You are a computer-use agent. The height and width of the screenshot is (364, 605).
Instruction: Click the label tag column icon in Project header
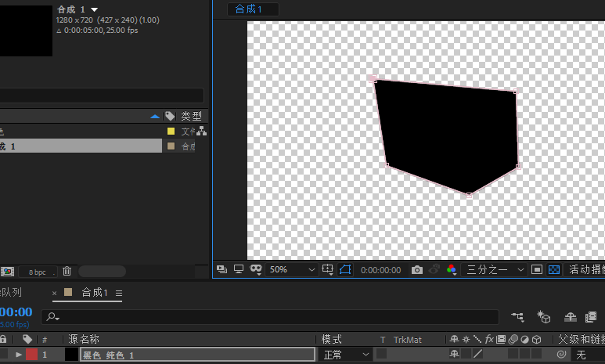[170, 116]
